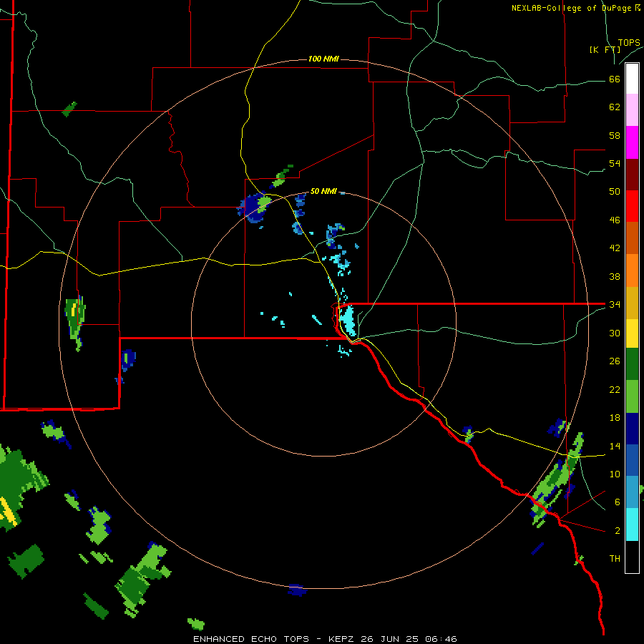This screenshot has width=644, height=644.
Task: Select the bright red legend swatch
Action: click(x=632, y=206)
